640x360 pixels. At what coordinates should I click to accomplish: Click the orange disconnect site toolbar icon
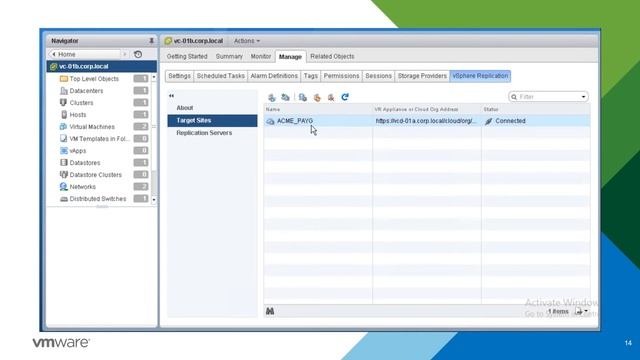pyautogui.click(x=317, y=97)
